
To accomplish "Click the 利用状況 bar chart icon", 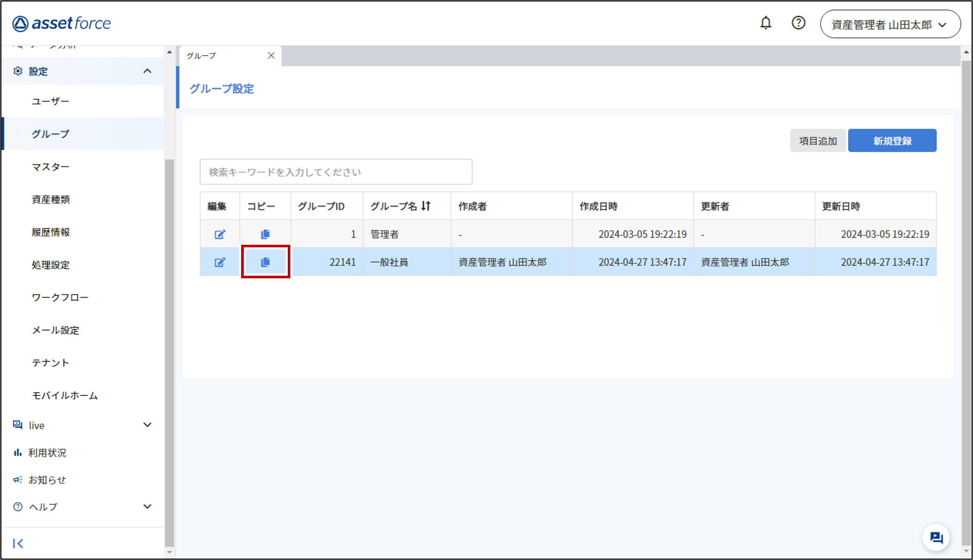I will coord(18,452).
